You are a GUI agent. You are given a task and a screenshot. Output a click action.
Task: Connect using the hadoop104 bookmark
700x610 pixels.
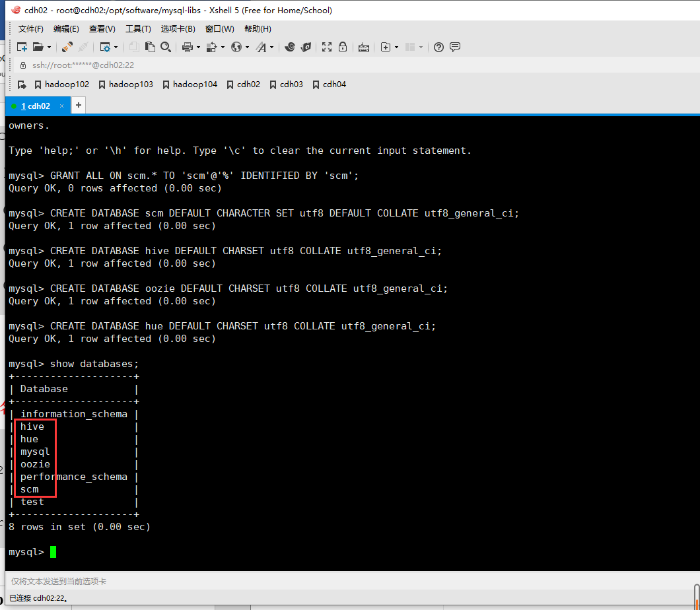click(x=190, y=85)
